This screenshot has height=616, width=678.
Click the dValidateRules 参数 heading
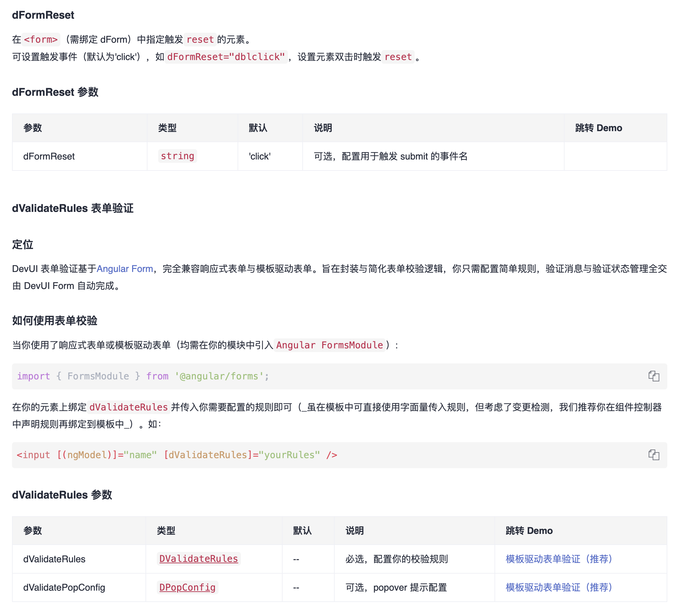[x=62, y=495]
